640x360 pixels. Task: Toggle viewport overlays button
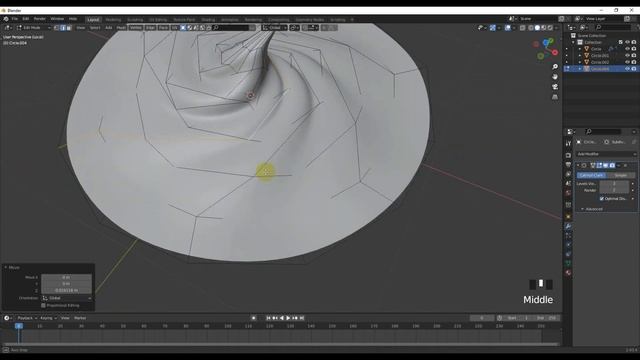508,28
